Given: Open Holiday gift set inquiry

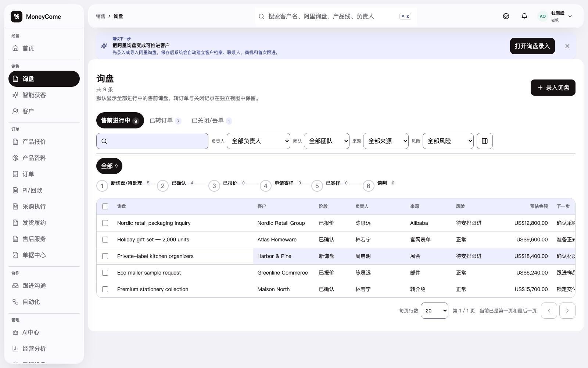Looking at the screenshot, I should tap(153, 240).
